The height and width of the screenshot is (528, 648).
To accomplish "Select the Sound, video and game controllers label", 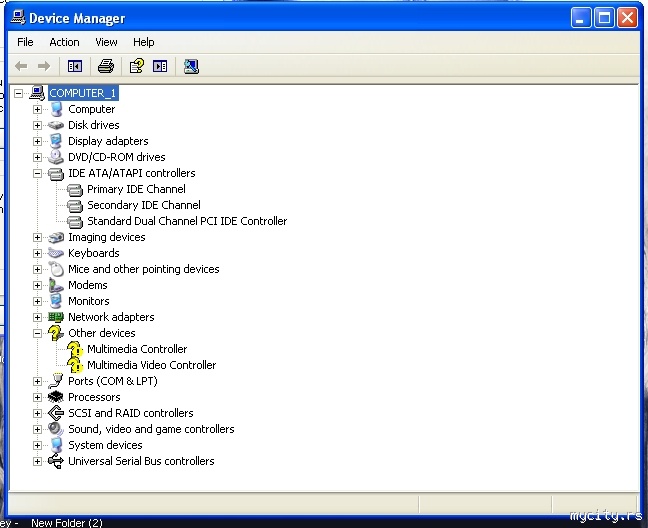I will pyautogui.click(x=151, y=429).
